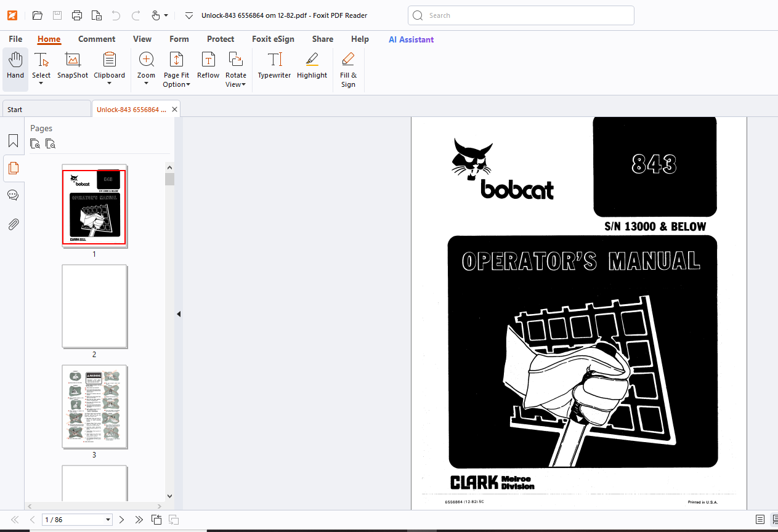Select the Typewriter tool
The width and height of the screenshot is (778, 532).
(274, 66)
